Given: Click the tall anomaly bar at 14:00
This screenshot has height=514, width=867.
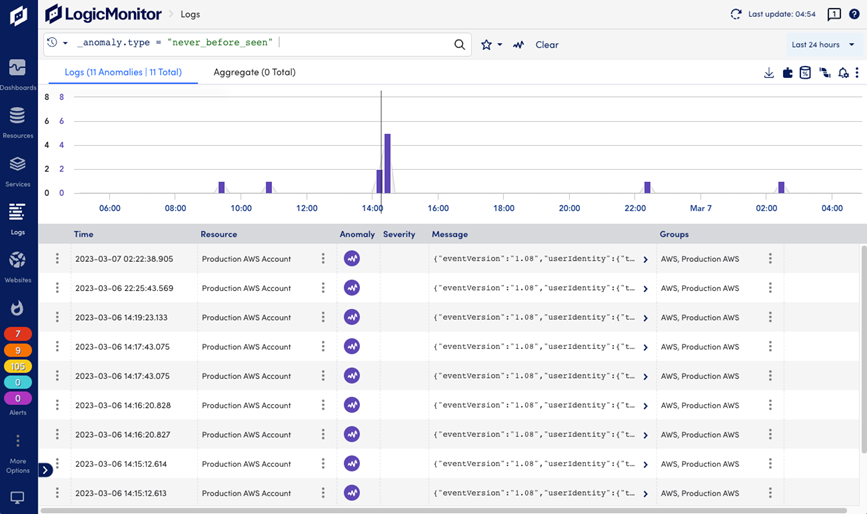Looking at the screenshot, I should pyautogui.click(x=388, y=164).
